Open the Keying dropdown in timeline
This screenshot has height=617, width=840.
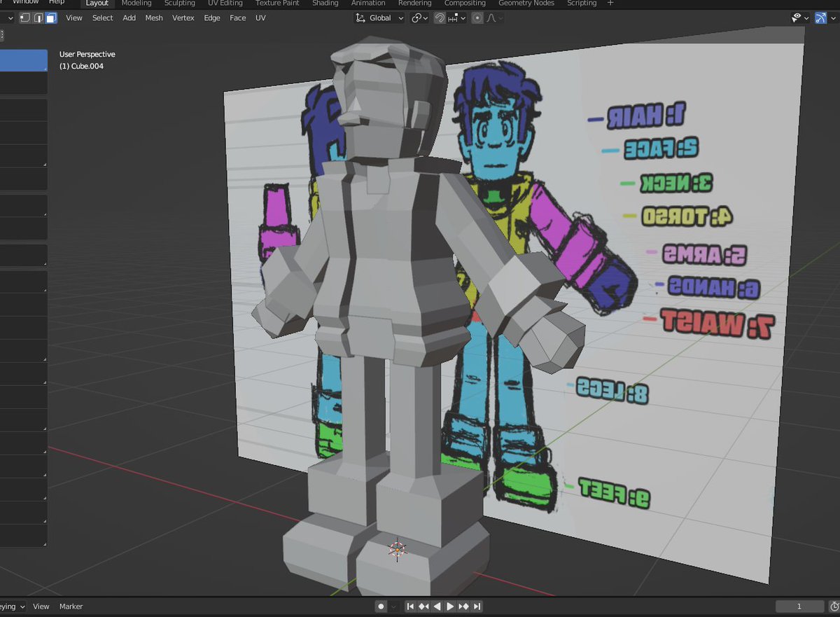tap(12, 606)
